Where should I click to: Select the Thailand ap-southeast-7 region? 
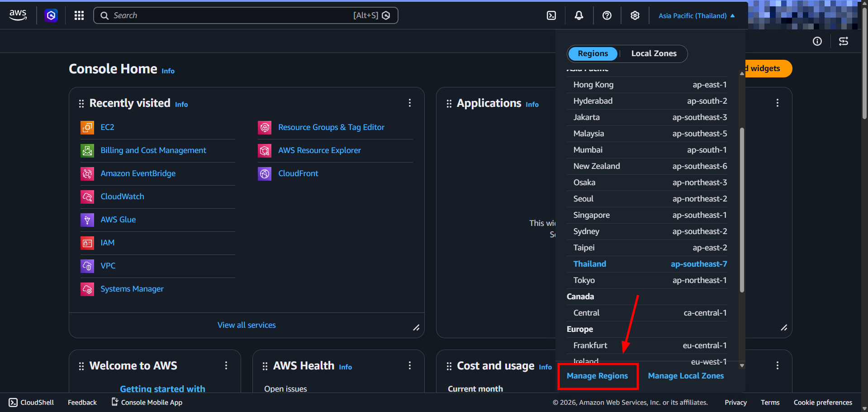tap(647, 264)
